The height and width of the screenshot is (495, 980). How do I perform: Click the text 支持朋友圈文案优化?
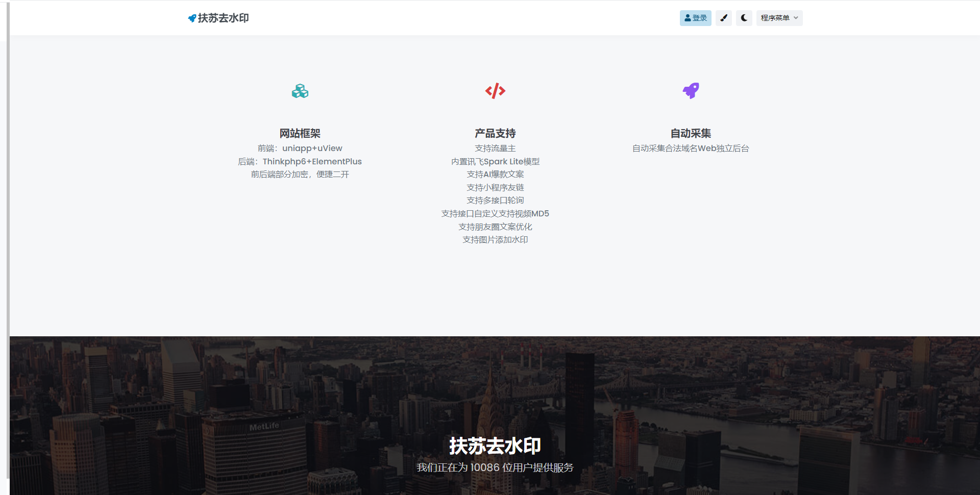(x=495, y=227)
